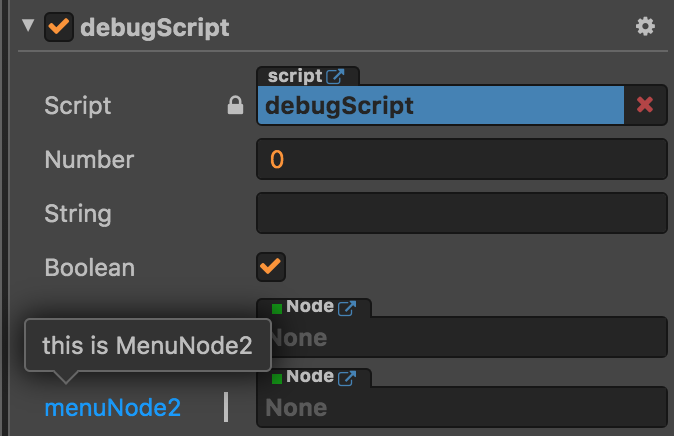The image size is (674, 436).
Task: Click the debugScript component header title
Action: click(154, 27)
